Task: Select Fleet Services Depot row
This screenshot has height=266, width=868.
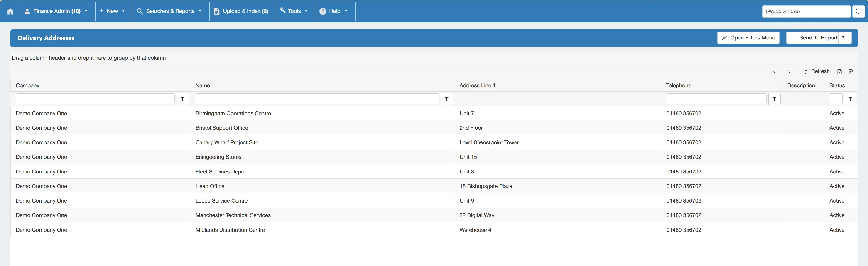Action: coord(434,172)
